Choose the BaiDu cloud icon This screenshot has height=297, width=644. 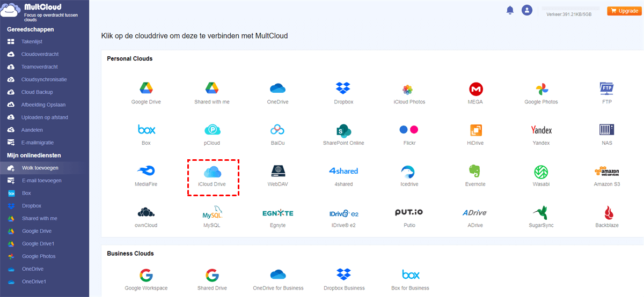[x=277, y=130]
